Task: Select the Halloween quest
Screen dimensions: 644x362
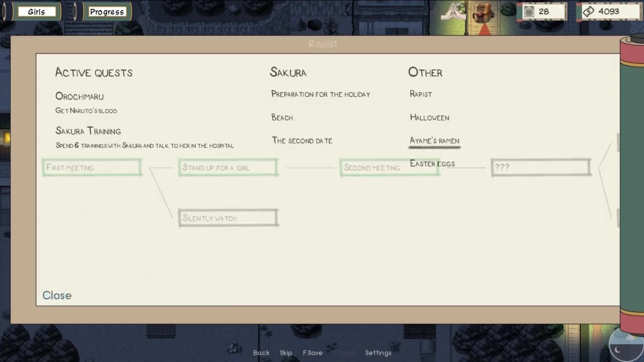Action: (x=430, y=117)
